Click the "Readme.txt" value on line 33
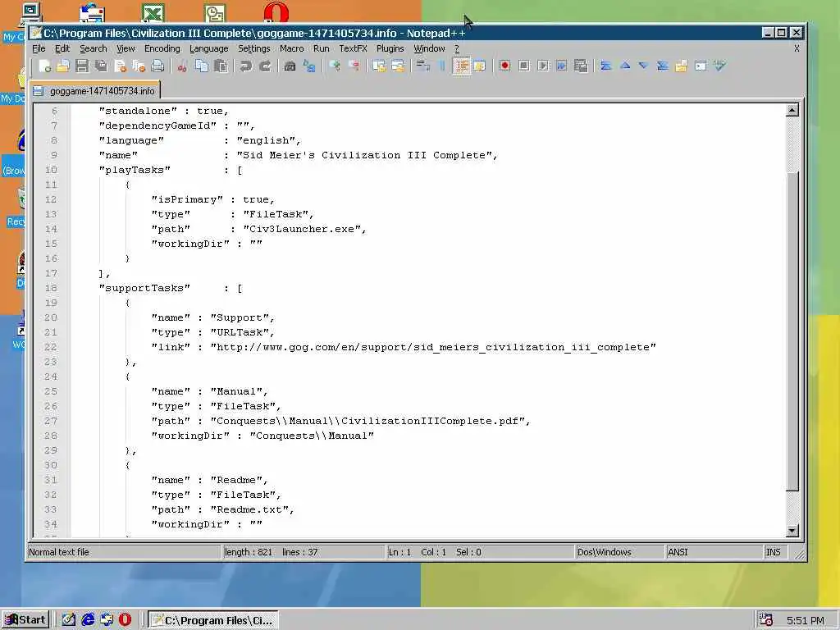Image resolution: width=840 pixels, height=630 pixels. tap(249, 509)
